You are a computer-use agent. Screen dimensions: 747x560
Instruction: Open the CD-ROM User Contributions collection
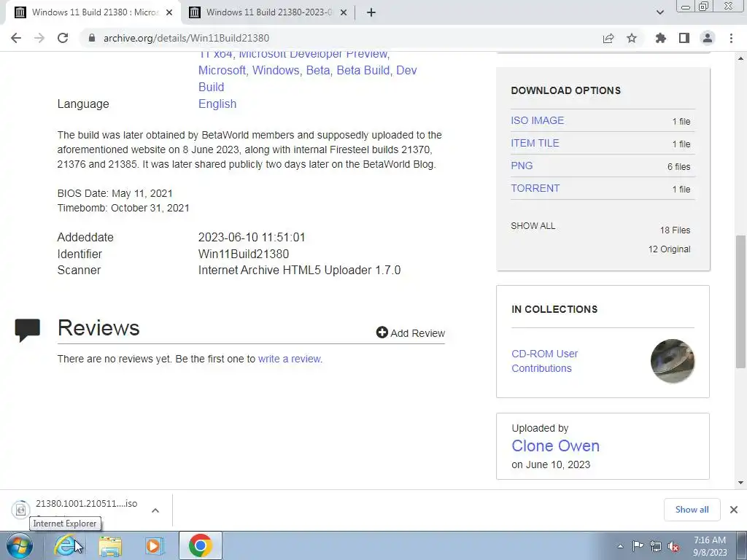[x=544, y=361]
